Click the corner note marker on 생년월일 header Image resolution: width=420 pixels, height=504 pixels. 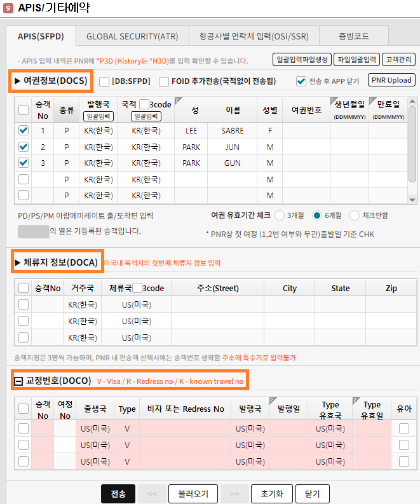point(333,100)
